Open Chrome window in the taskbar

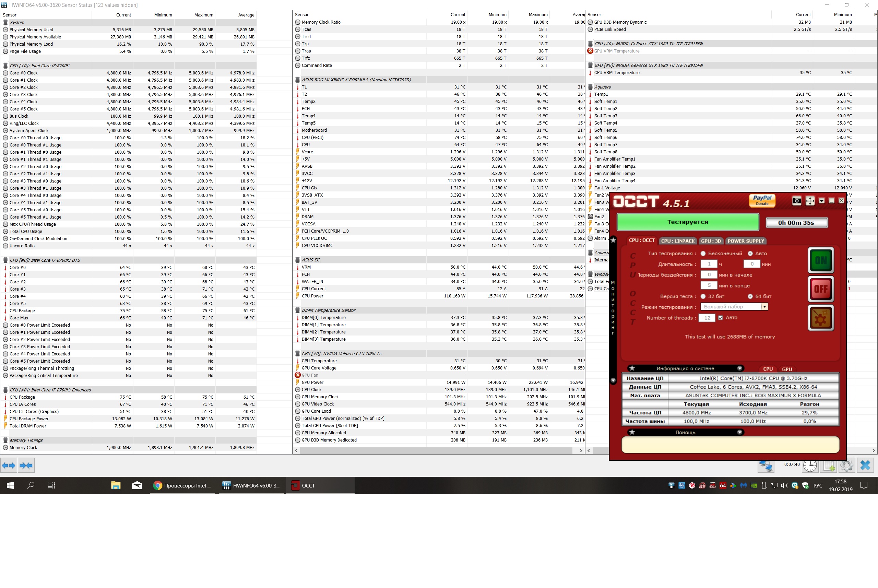click(182, 486)
